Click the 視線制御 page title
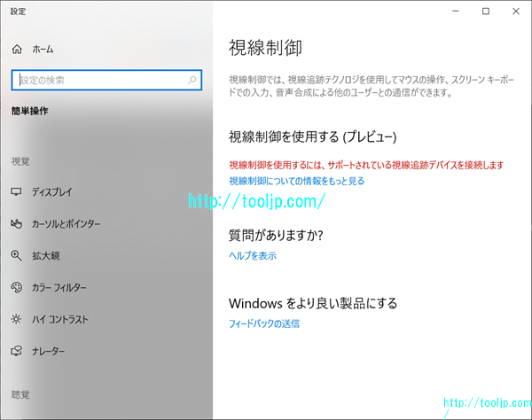 pos(265,48)
